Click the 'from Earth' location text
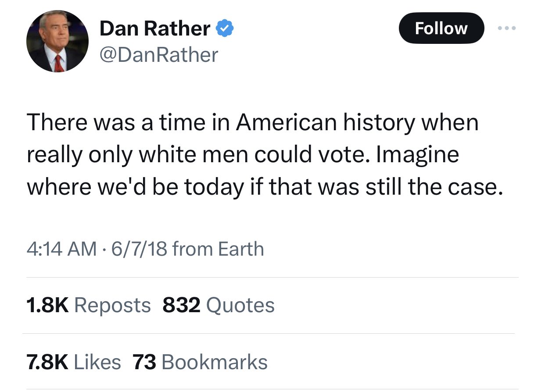This screenshot has width=545, height=392. (x=218, y=249)
